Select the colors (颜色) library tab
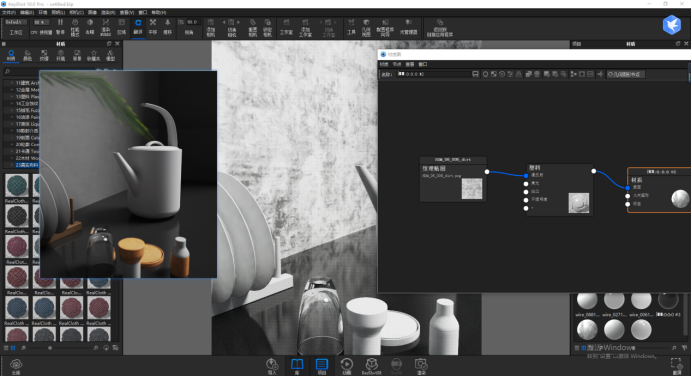Image resolution: width=692 pixels, height=377 pixels. click(x=27, y=55)
